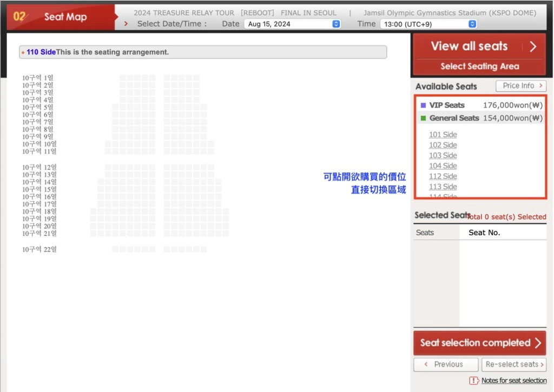Switch to the 103 Side area

pyautogui.click(x=443, y=156)
